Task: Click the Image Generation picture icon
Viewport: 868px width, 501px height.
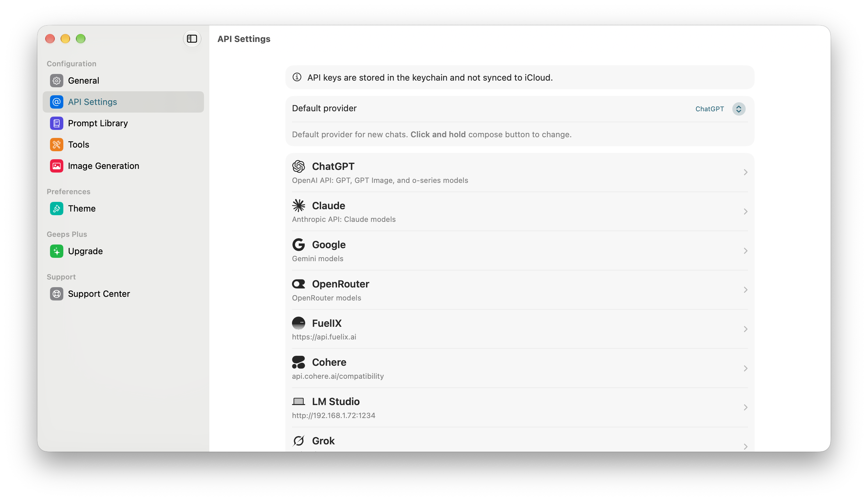Action: 56,166
